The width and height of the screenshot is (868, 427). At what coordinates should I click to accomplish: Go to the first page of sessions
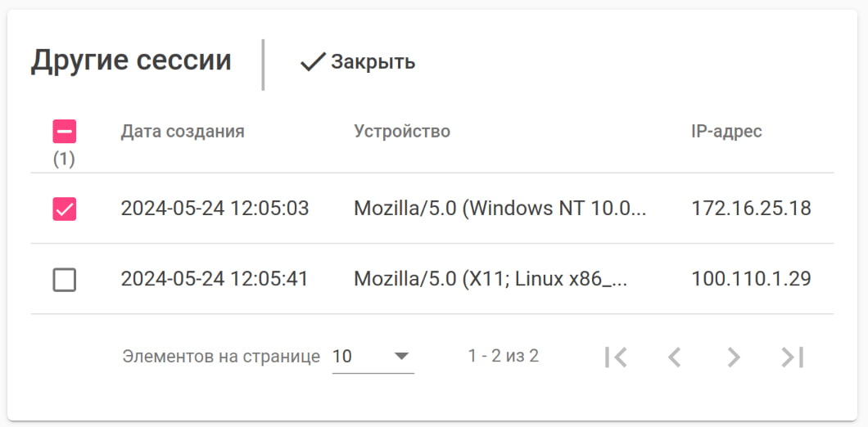(x=615, y=357)
